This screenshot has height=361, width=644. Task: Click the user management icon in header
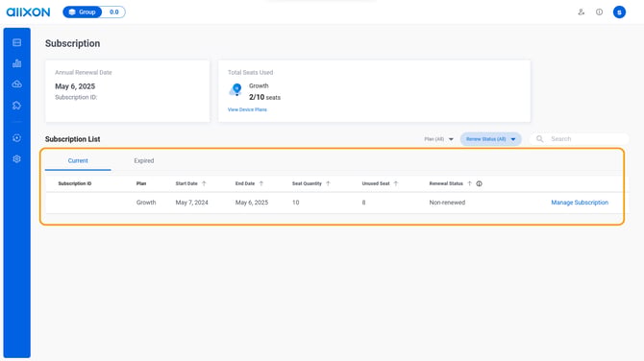pos(582,12)
